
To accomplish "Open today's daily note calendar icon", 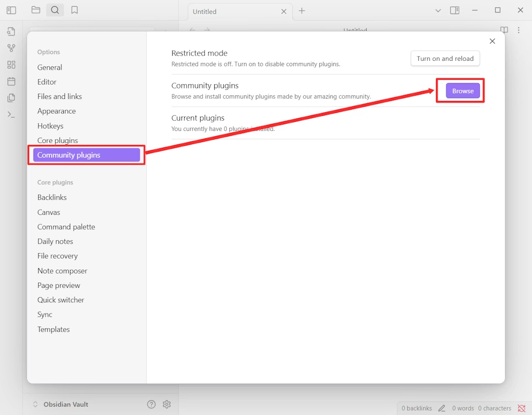I will 11,81.
